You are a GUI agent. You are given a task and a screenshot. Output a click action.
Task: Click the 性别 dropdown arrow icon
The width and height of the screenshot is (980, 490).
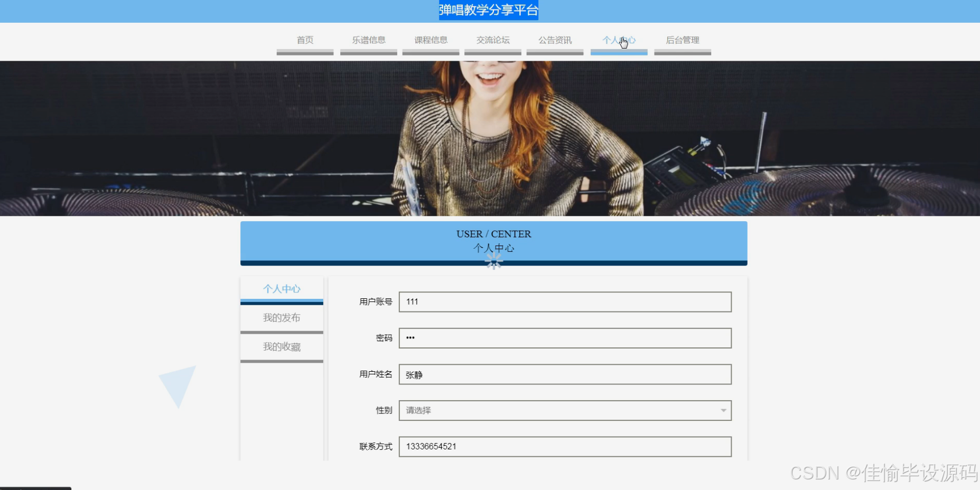(x=723, y=411)
